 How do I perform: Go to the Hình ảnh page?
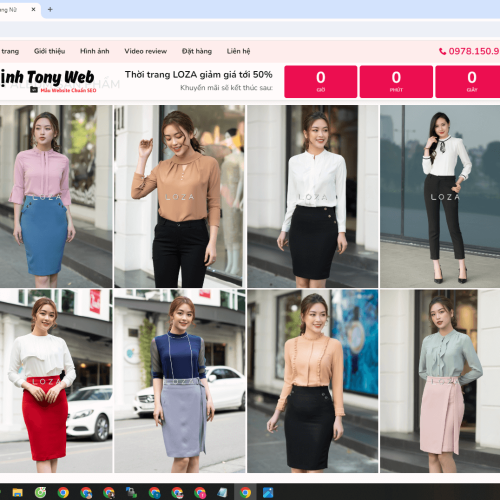[95, 51]
